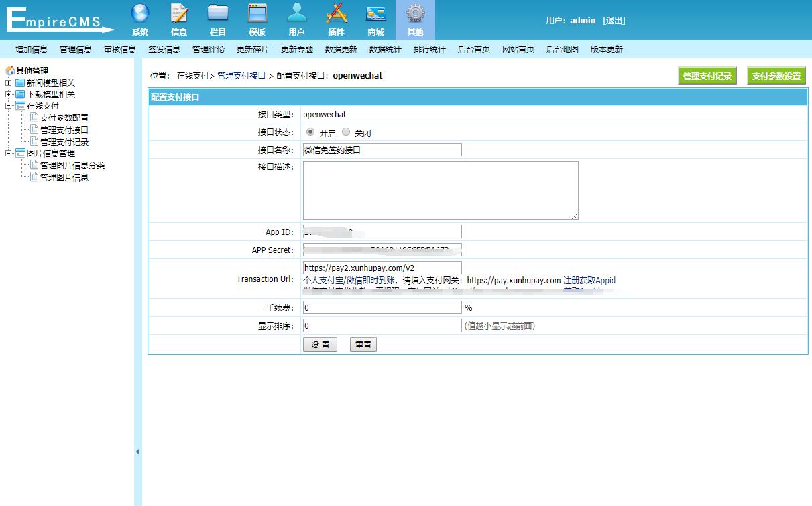Open the 商城 (Shop) icon
The width and height of the screenshot is (812, 506).
(375, 20)
